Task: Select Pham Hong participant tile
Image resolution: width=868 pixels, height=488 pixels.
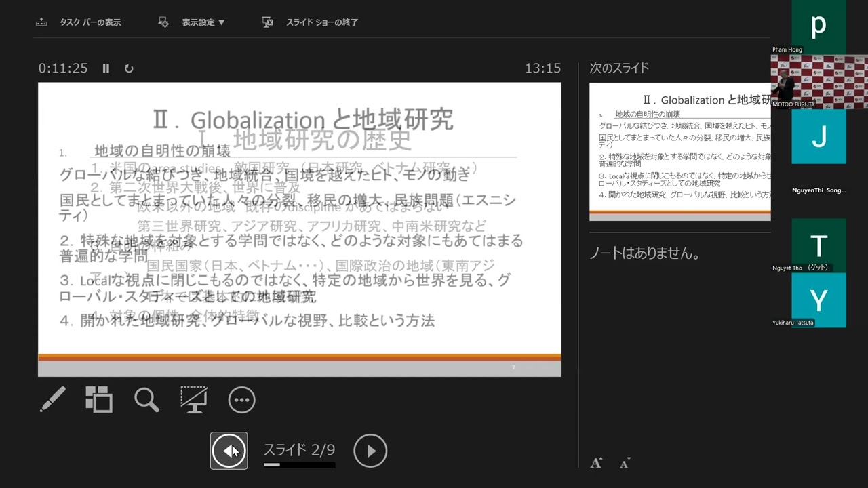Action: click(818, 27)
